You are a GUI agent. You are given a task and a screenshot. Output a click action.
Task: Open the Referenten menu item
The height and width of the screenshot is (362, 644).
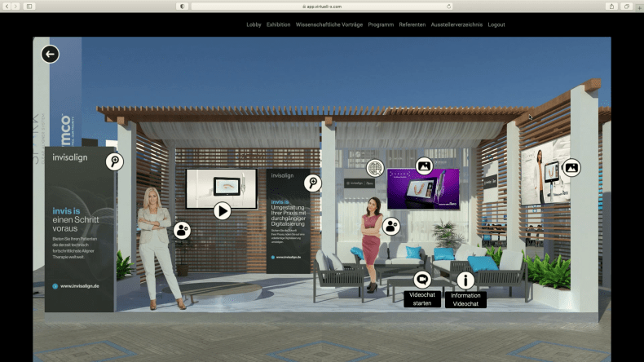412,24
